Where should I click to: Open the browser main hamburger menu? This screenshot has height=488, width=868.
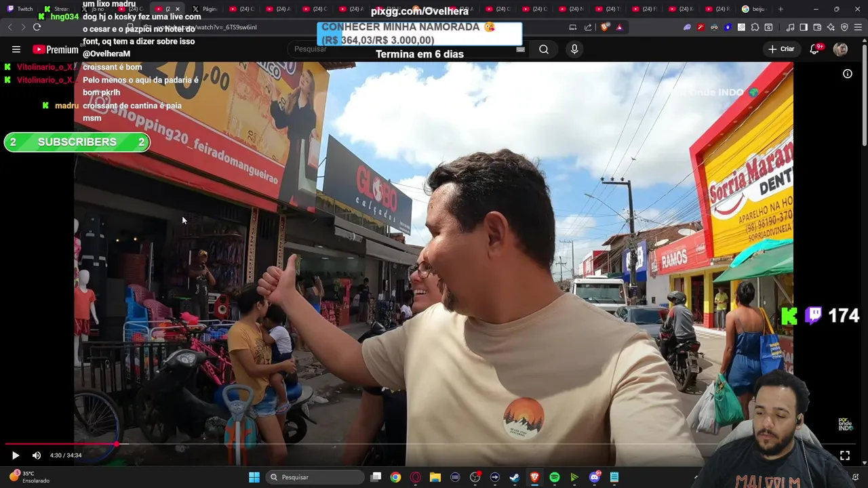point(858,27)
